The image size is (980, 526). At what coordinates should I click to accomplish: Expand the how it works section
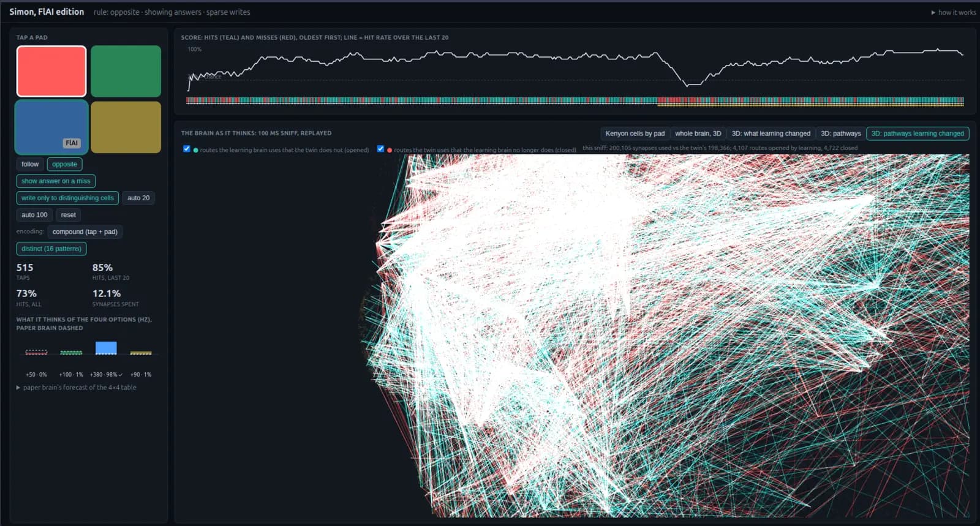(954, 12)
